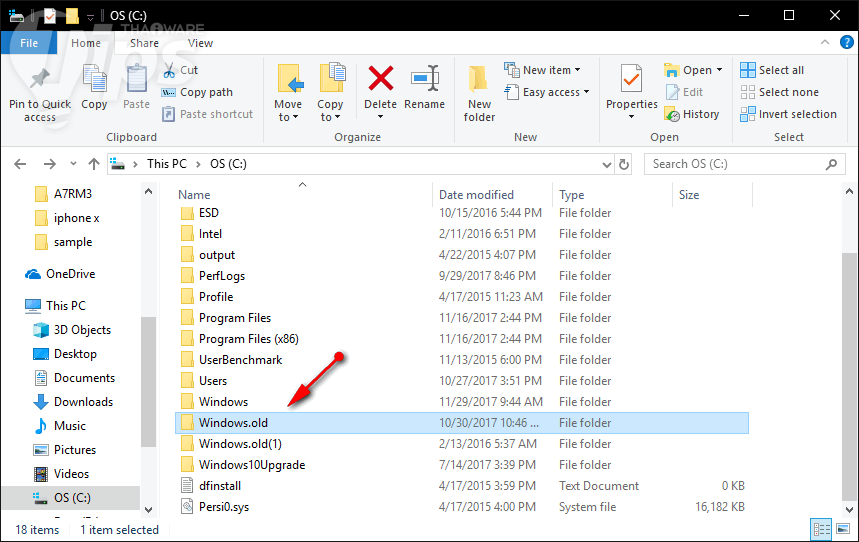The image size is (859, 542).
Task: Switch to Large icons view in status bar
Action: click(x=843, y=529)
